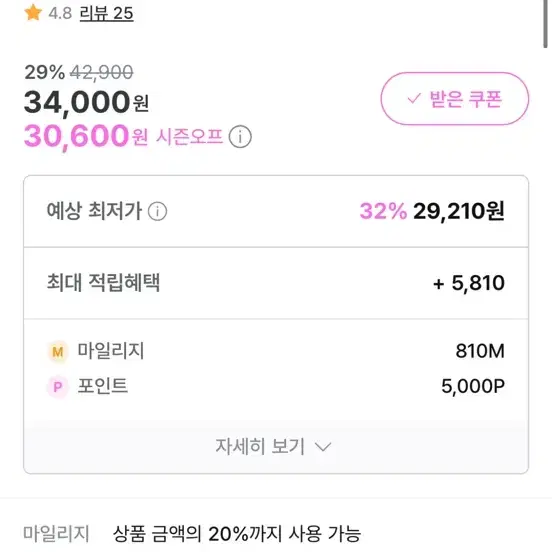Click the 34,000원 sale price
The height and width of the screenshot is (552, 552).
pos(86,102)
